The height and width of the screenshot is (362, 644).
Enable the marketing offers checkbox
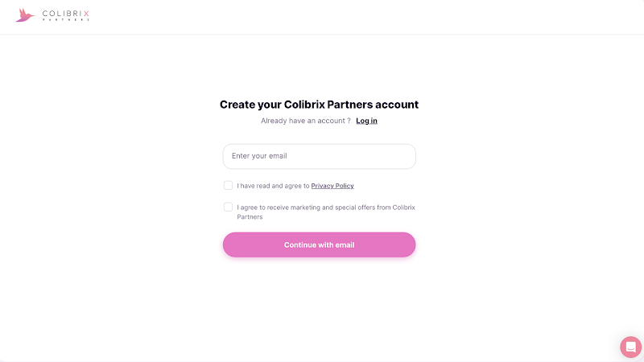point(229,207)
